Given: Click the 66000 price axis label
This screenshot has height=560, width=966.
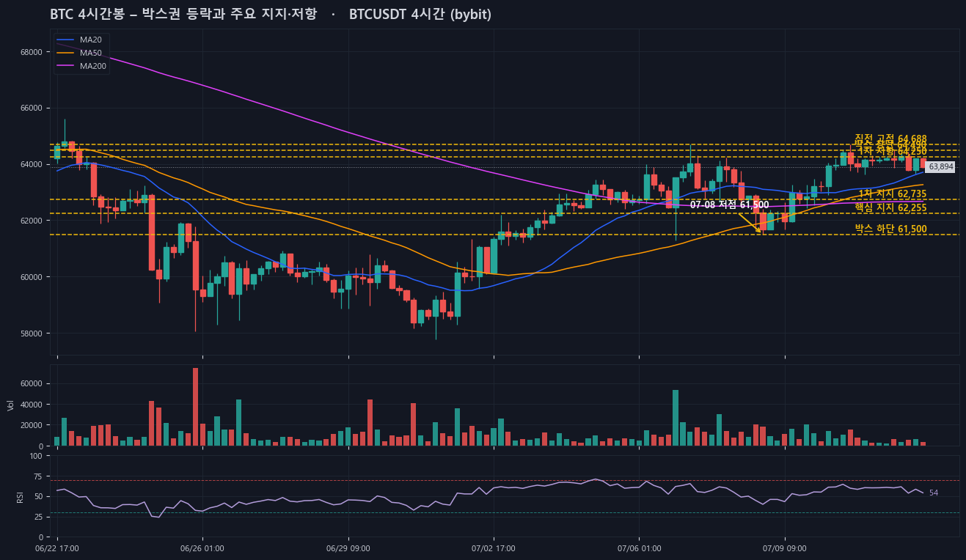Looking at the screenshot, I should pos(31,108).
